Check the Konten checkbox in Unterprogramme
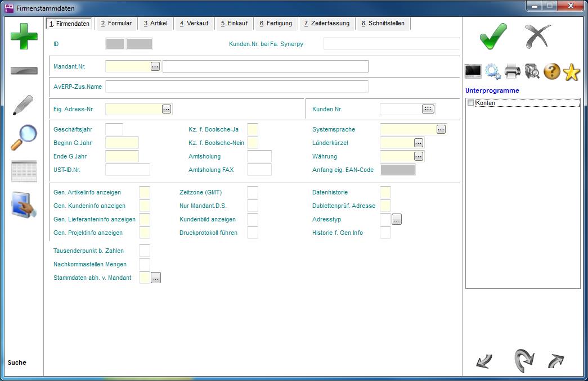588x381 pixels. [x=471, y=103]
